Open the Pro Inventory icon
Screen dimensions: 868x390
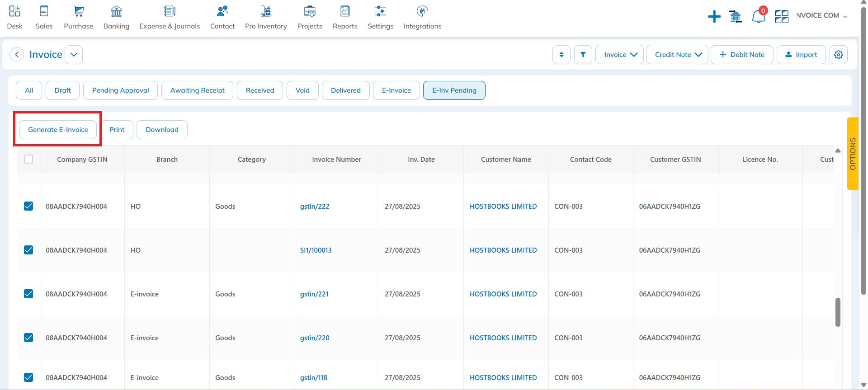[266, 11]
